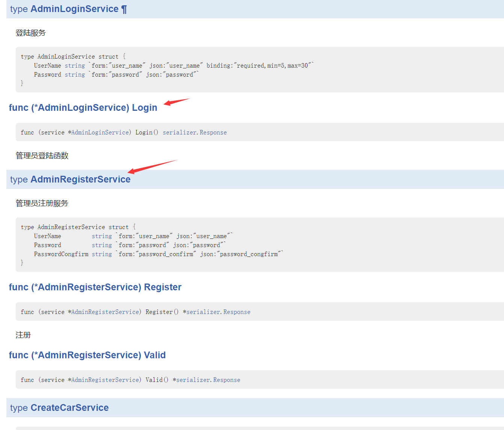Click the Password field name in AdminRegisterService struct

(x=48, y=245)
